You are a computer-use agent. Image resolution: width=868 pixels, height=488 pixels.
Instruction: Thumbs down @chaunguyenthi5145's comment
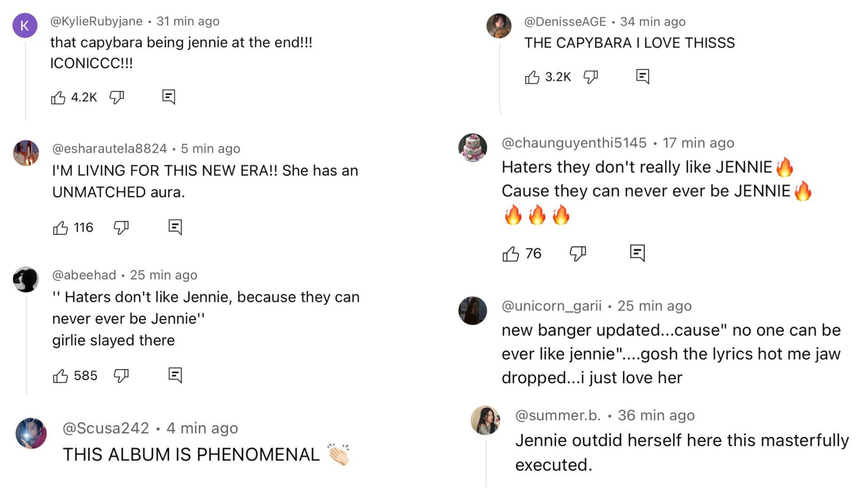(x=577, y=253)
